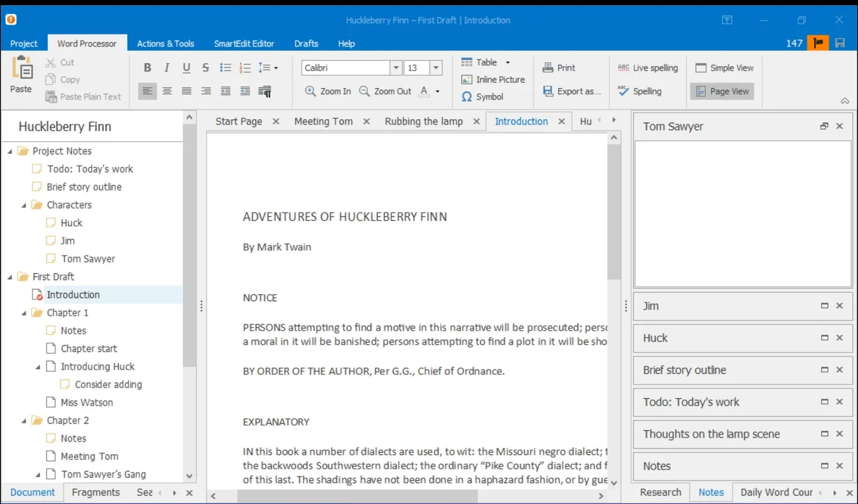Open the Drafts ribbon tab
The height and width of the screenshot is (504, 858).
tap(306, 43)
